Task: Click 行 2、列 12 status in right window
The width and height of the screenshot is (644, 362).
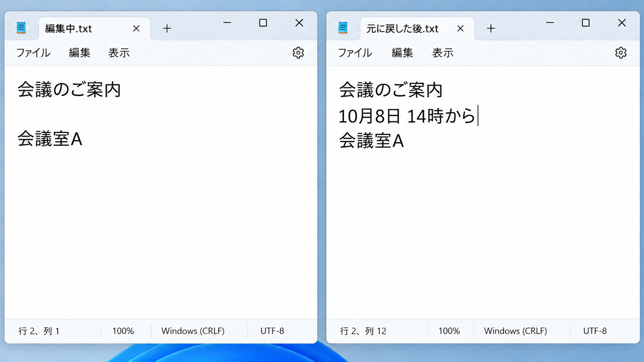Action: [363, 331]
